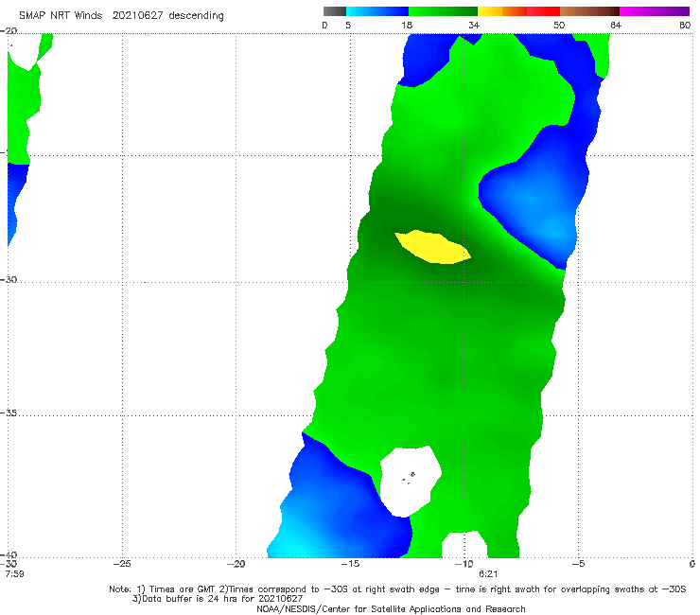
Task: Click the x-axis longitude label '-25'
Action: [122, 564]
